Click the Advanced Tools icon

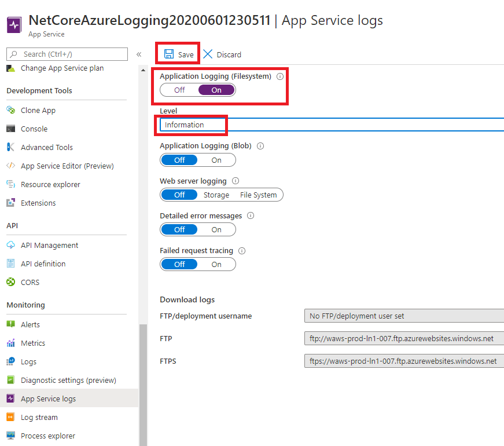pyautogui.click(x=11, y=147)
